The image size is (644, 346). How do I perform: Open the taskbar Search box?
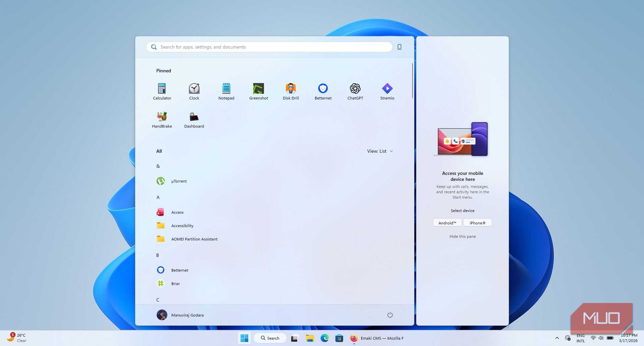pyautogui.click(x=270, y=338)
